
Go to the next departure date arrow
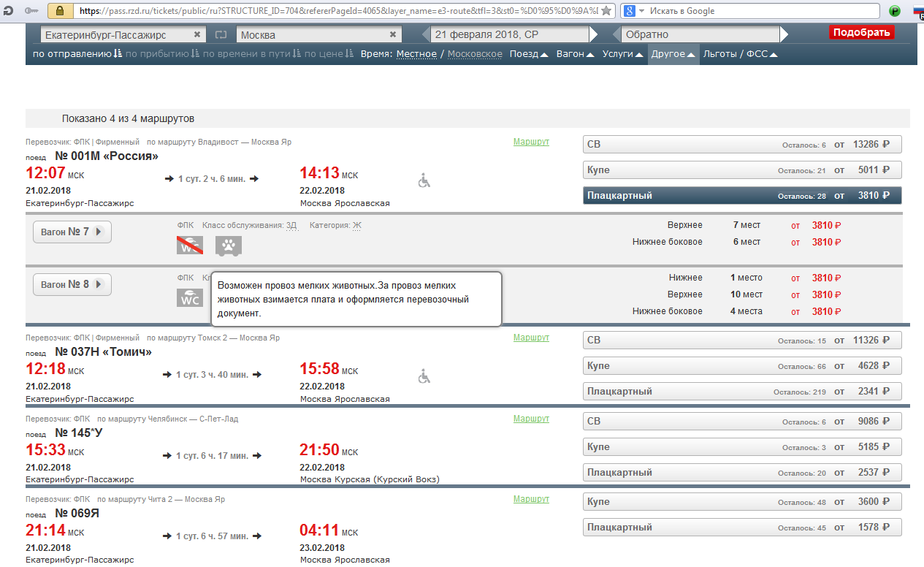(x=594, y=34)
